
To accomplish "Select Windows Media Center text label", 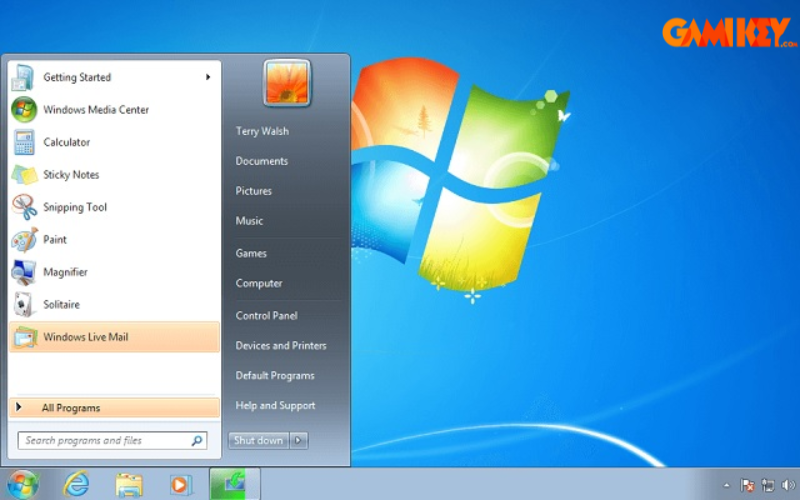I will click(x=96, y=110).
